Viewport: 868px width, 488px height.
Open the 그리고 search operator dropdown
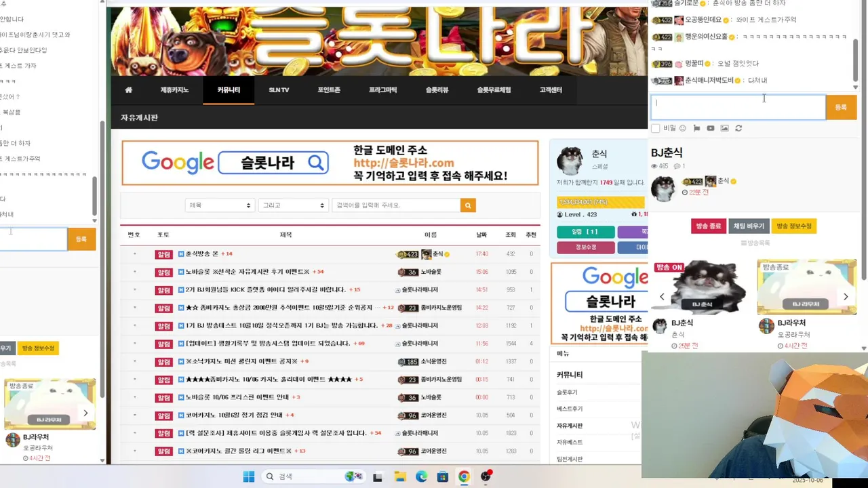pos(293,205)
